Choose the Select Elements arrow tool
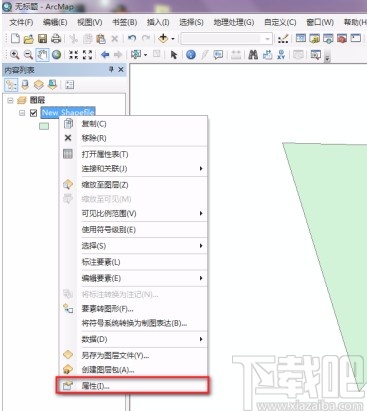Screen dimensions: 367x411 (173, 54)
